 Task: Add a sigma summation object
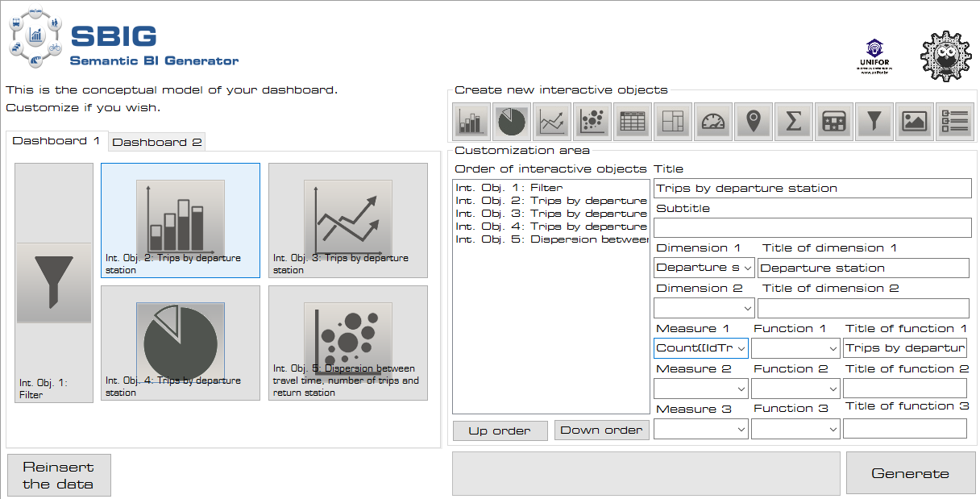tap(794, 121)
